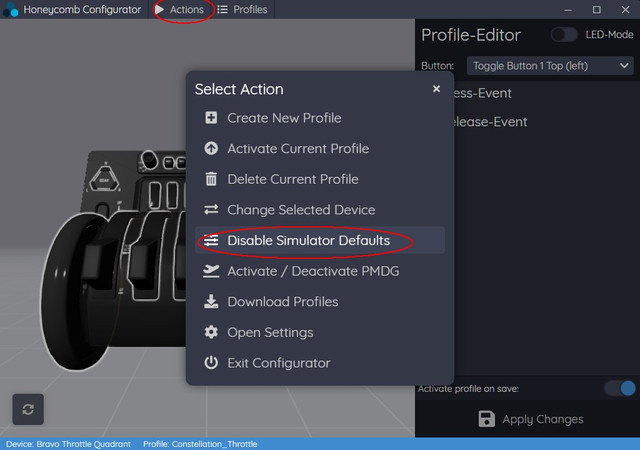Open the Profiles menu

(242, 9)
